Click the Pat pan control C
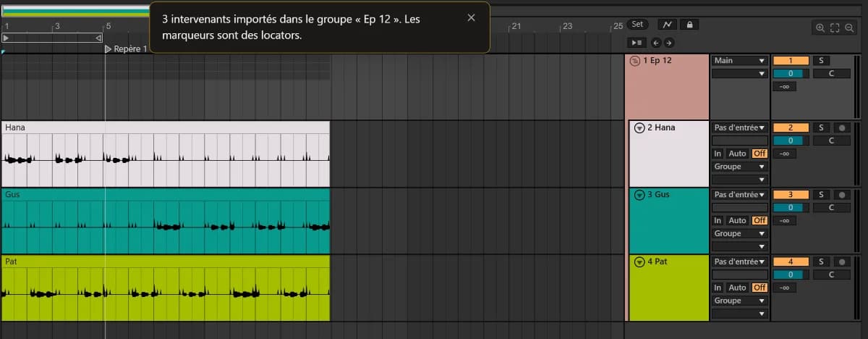The image size is (868, 339). point(831,275)
